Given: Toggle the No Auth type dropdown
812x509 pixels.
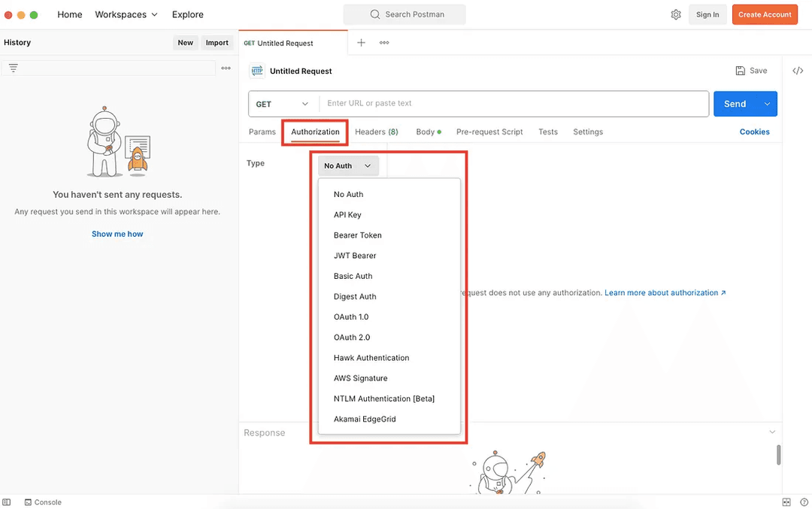Looking at the screenshot, I should (x=348, y=165).
